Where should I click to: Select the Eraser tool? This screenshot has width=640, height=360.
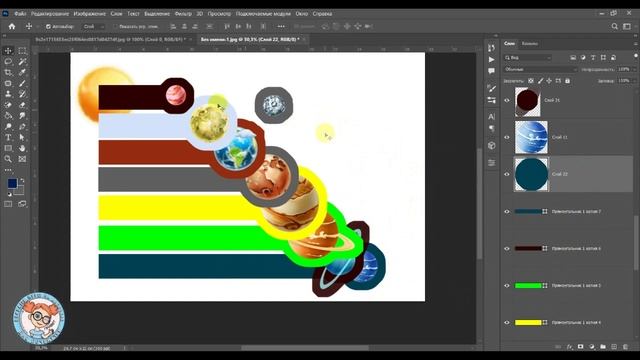click(x=22, y=105)
